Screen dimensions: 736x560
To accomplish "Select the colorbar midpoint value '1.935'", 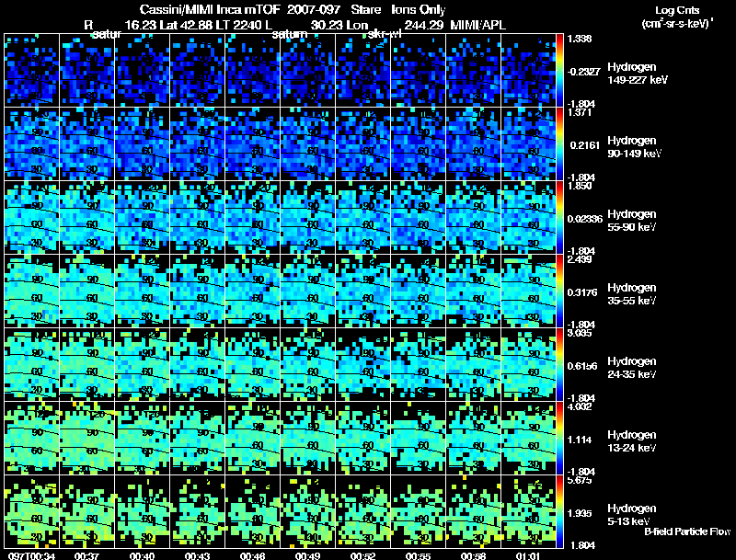I will click(x=581, y=514).
